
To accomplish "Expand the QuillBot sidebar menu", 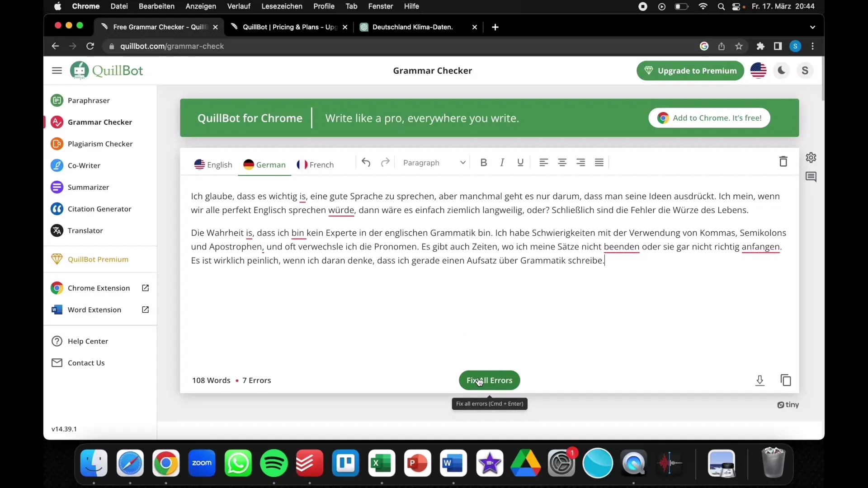I will pyautogui.click(x=57, y=70).
